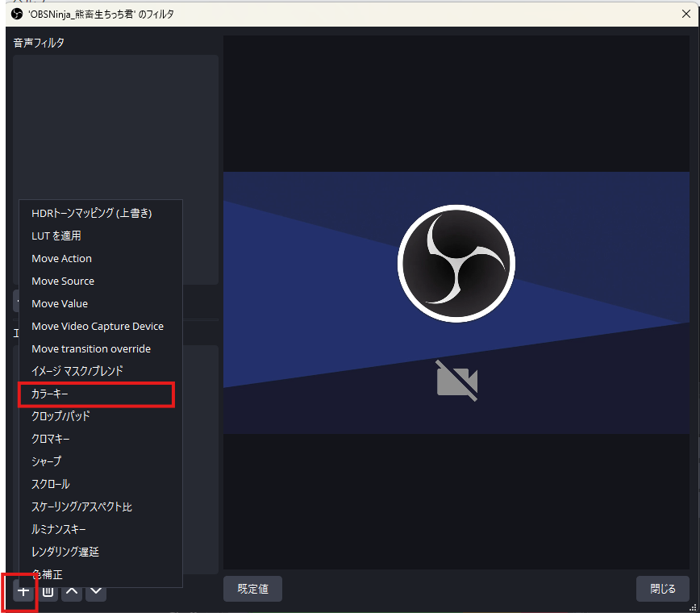Move filter up with the up arrow
Screen dimensions: 700x613
(x=72, y=591)
